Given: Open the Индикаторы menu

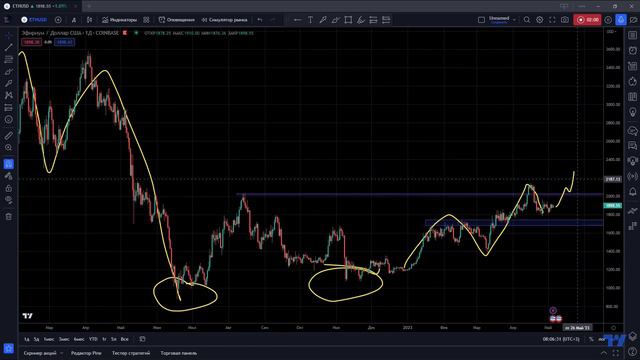Looking at the screenshot, I should tap(119, 20).
